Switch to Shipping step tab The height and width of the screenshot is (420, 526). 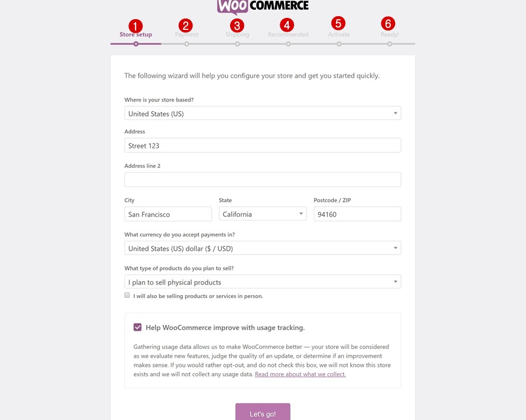click(x=237, y=35)
